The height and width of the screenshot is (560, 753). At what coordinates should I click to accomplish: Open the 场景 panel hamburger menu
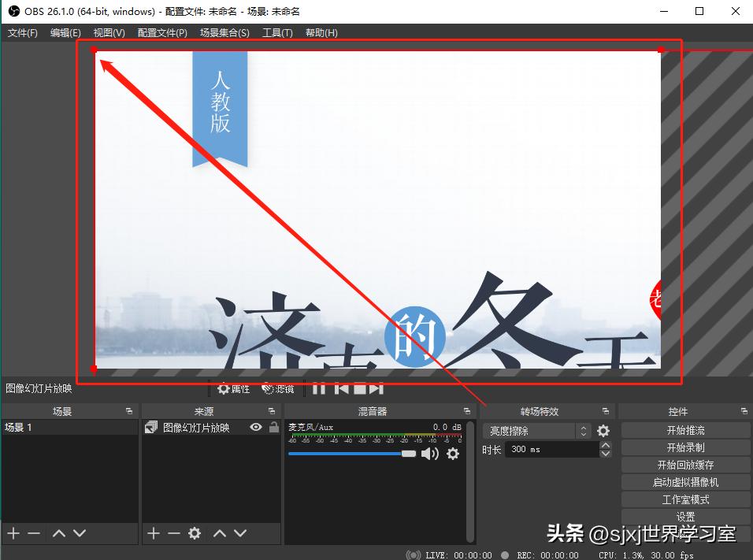tap(128, 410)
